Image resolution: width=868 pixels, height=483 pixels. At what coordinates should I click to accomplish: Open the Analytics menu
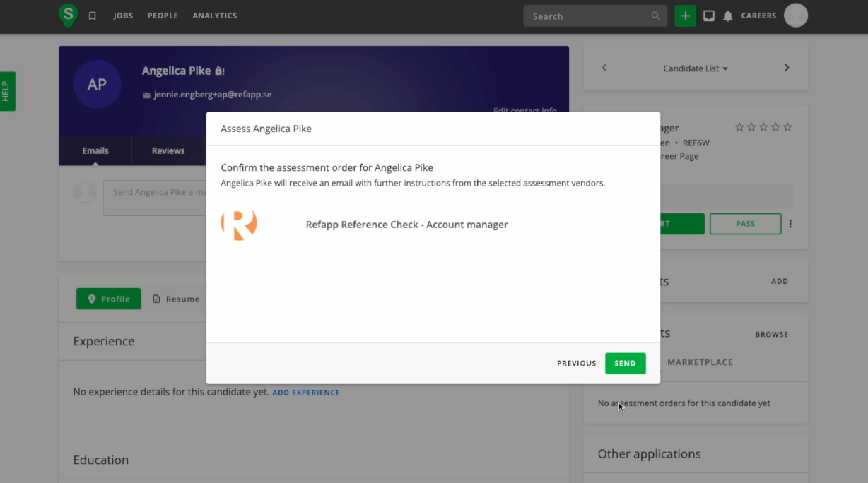click(215, 16)
